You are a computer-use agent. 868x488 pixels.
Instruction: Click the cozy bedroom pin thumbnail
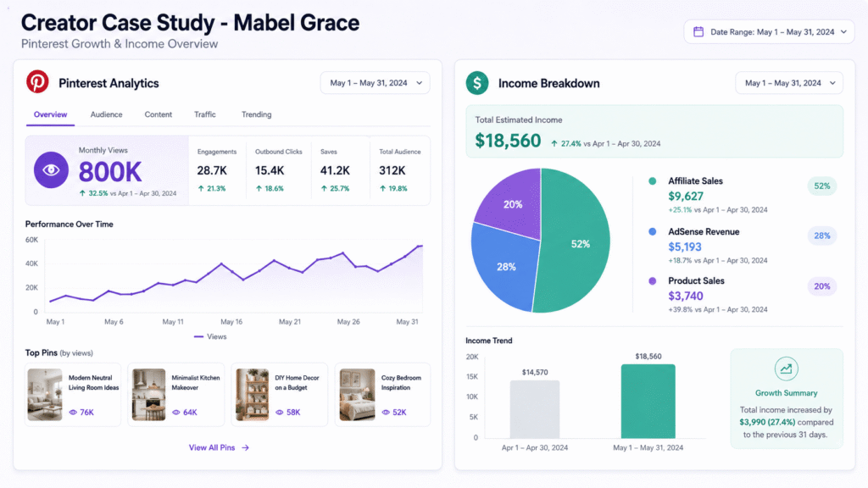pos(357,395)
